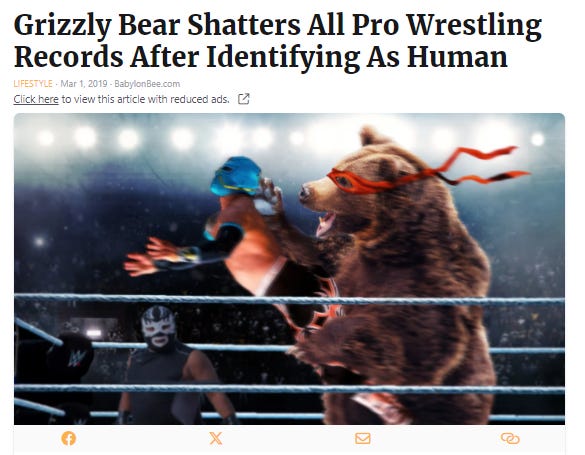Click the 'Click here' reduced ads link
This screenshot has width=585, height=455.
(36, 99)
